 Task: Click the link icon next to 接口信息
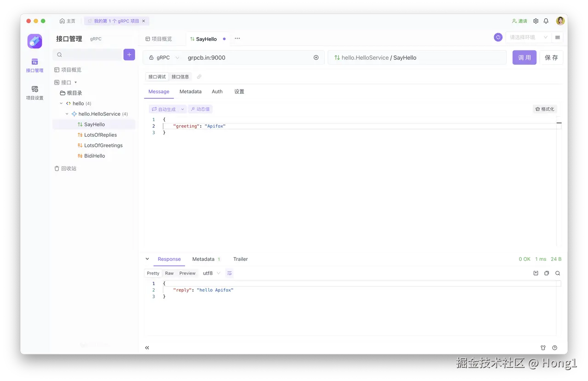point(199,77)
